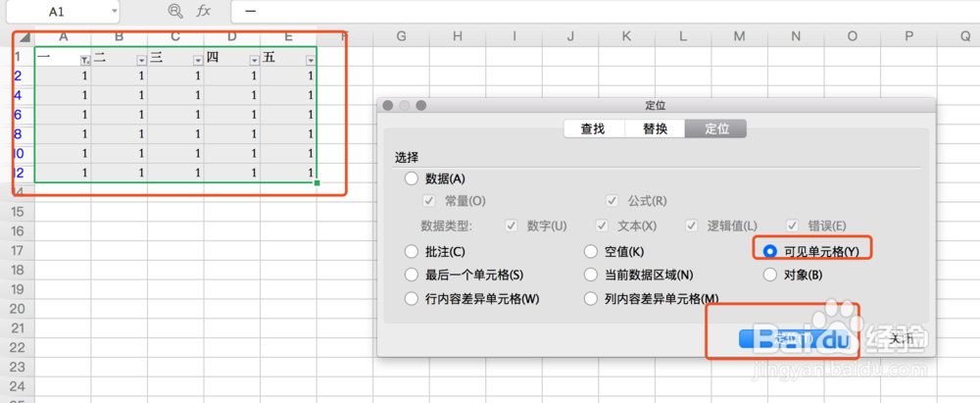Open the Name Box dropdown arrow
980x403 pixels.
pyautogui.click(x=114, y=11)
